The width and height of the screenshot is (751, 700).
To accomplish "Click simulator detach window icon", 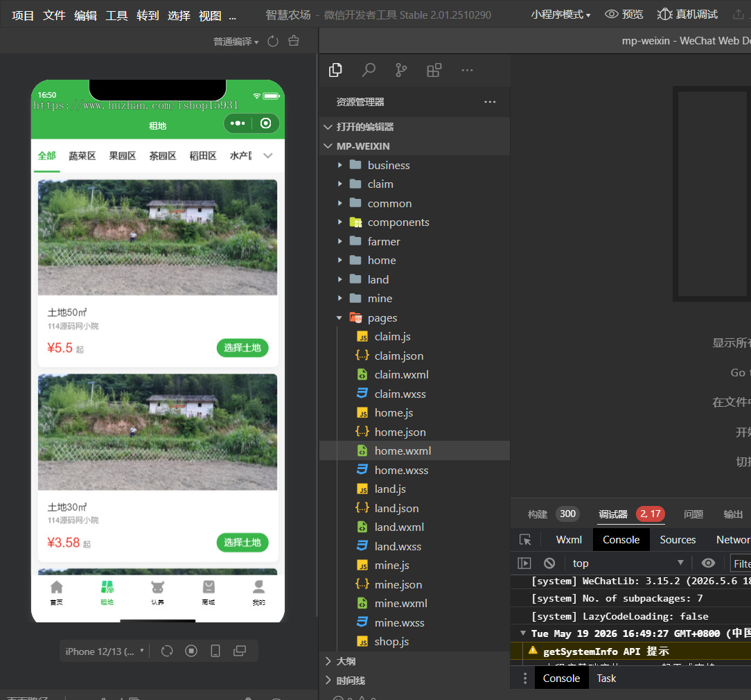I will click(240, 651).
